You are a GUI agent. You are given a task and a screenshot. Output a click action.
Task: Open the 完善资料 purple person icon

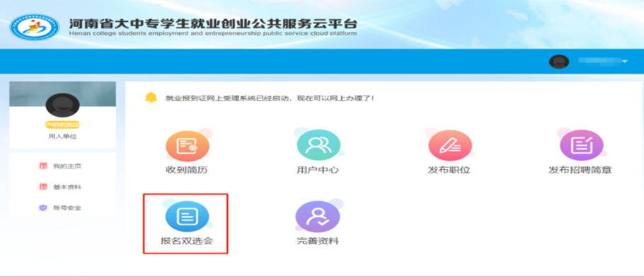318,217
